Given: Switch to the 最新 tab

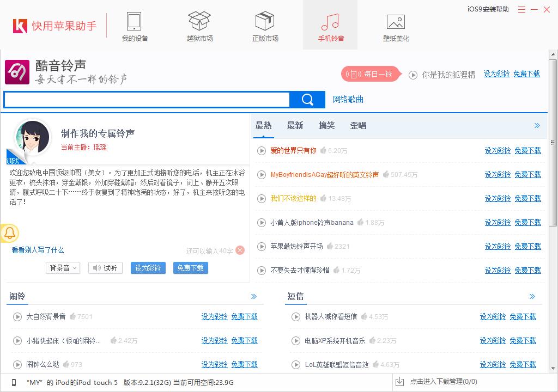Looking at the screenshot, I should point(295,125).
